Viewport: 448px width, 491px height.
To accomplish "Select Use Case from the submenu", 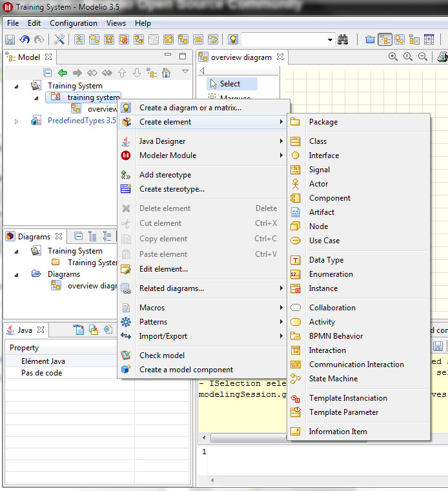I will tap(359, 241).
